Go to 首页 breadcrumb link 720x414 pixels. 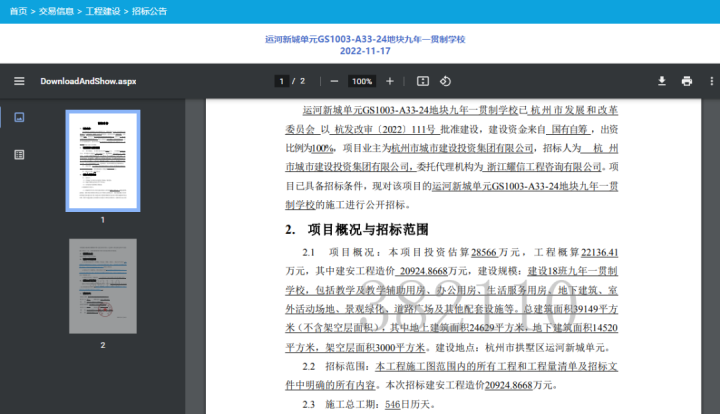coord(18,11)
